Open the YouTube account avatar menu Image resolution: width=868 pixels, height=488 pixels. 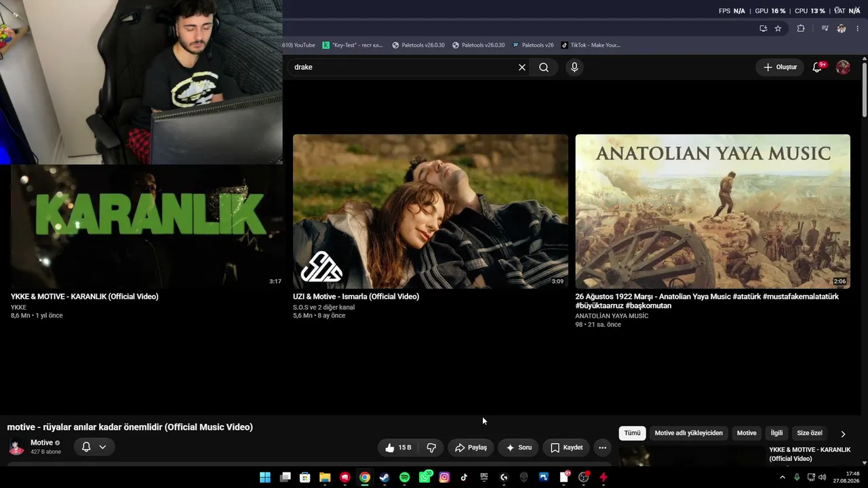[843, 67]
